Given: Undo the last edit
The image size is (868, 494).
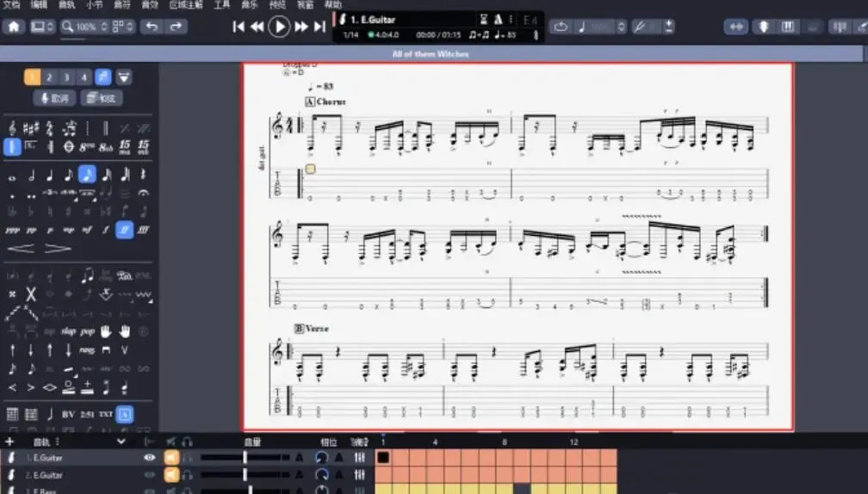Looking at the screenshot, I should (x=152, y=27).
